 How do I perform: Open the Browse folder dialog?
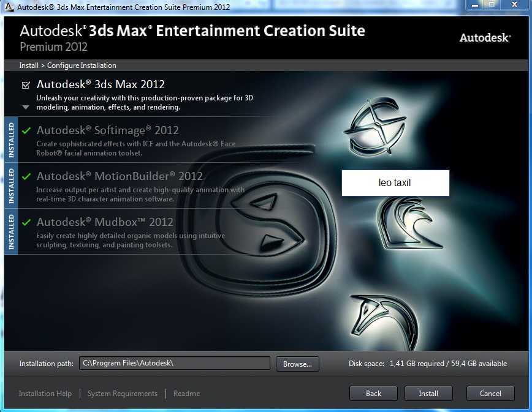(297, 364)
